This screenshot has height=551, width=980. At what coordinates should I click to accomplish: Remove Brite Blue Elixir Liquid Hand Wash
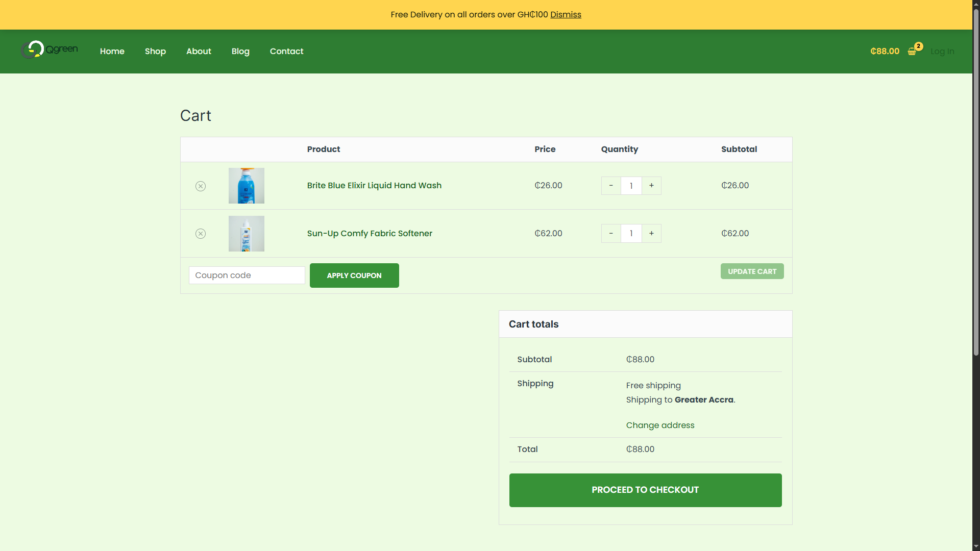[201, 186]
